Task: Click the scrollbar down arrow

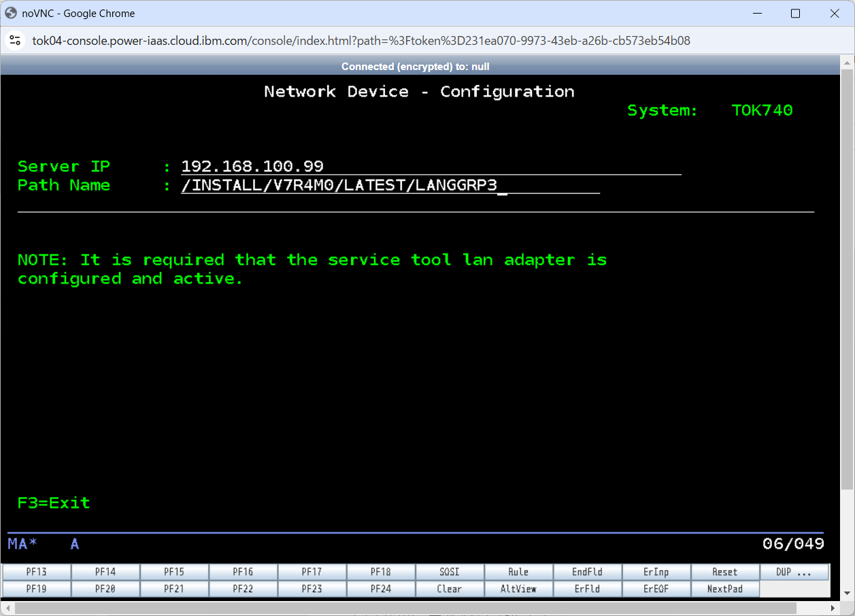Action: point(847,595)
